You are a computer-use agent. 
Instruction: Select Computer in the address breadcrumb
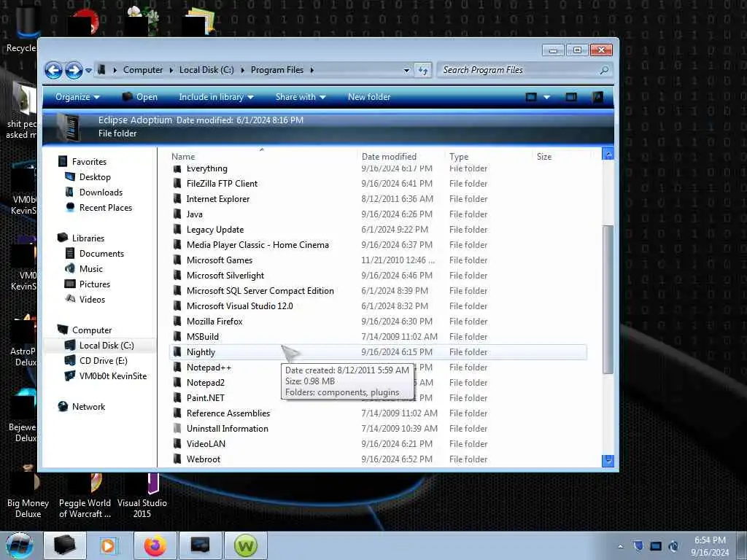coord(143,70)
